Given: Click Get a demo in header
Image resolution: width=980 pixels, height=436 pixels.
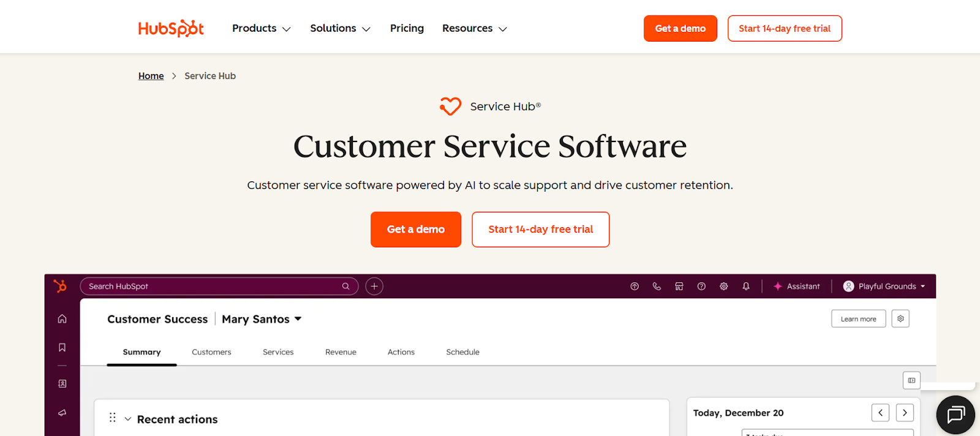Looking at the screenshot, I should 680,28.
